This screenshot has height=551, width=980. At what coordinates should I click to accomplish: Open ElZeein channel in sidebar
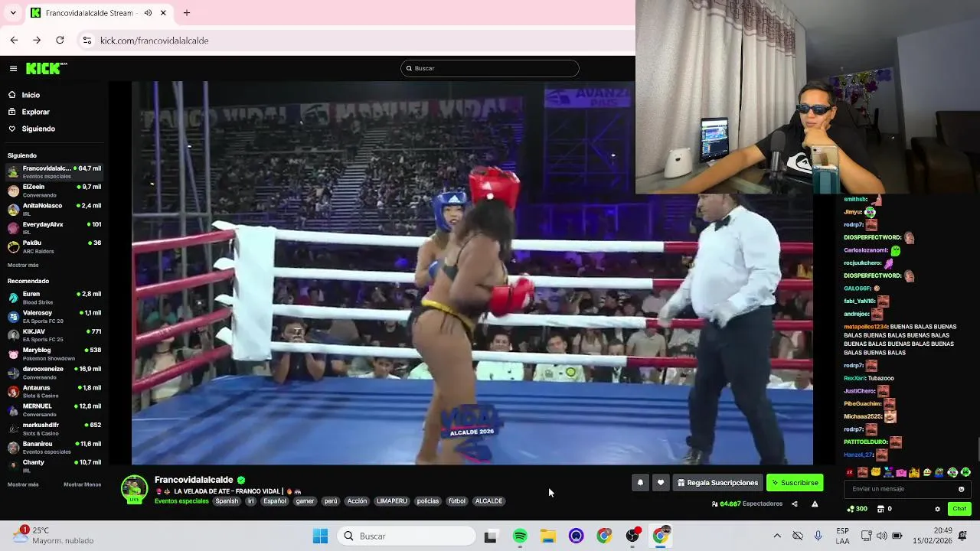click(x=54, y=191)
